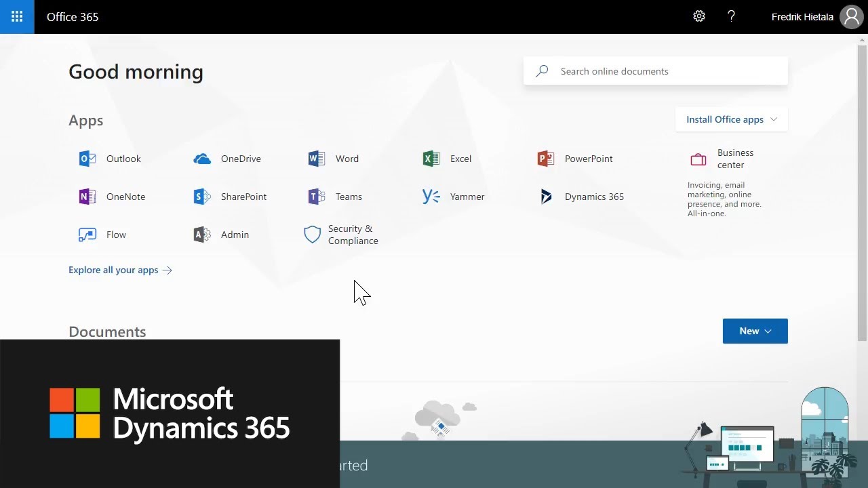This screenshot has width=868, height=488.
Task: Launch the OneNote app icon
Action: tap(87, 197)
